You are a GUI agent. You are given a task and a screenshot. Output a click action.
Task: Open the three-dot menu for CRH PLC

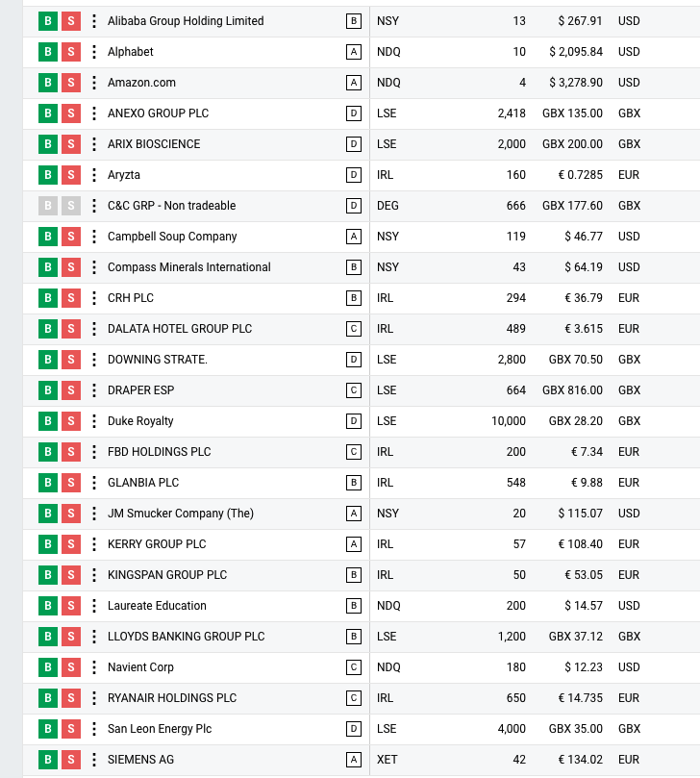click(x=94, y=298)
